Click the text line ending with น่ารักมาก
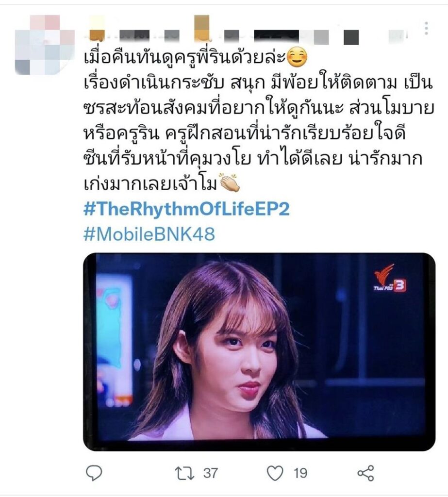This screenshot has width=448, height=497. [253, 158]
